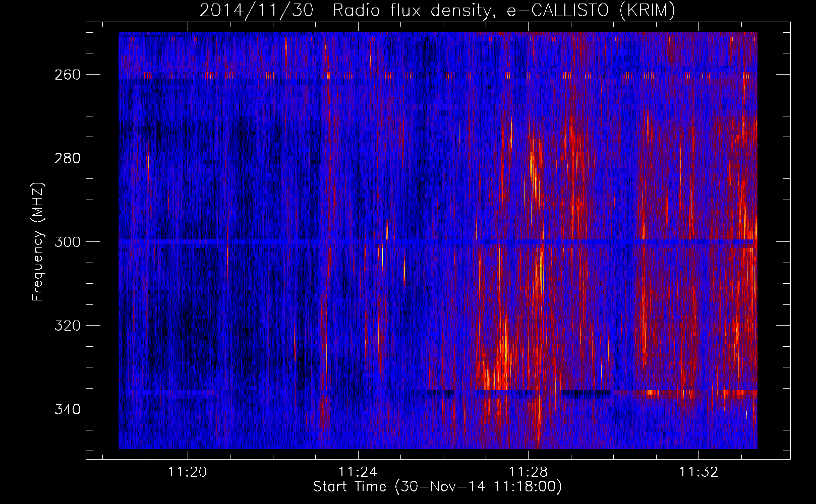
Task: Select the 260 frequency tick label
Action: [x=68, y=75]
